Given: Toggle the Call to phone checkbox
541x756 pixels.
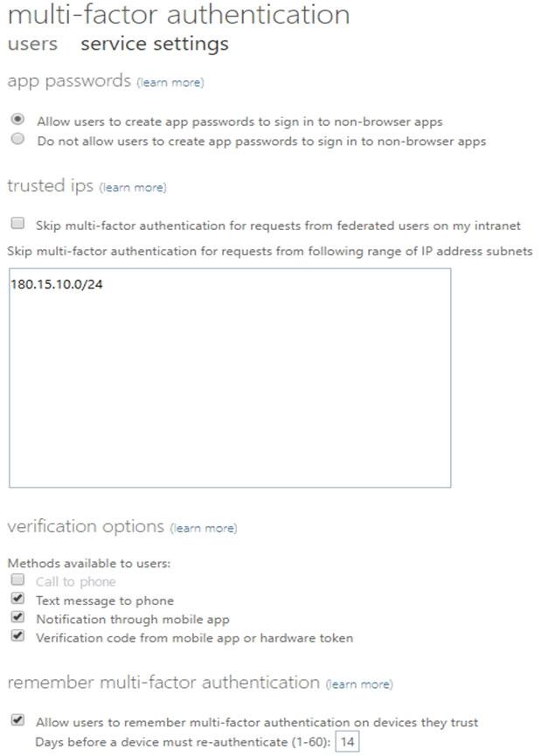Looking at the screenshot, I should (x=17, y=580).
